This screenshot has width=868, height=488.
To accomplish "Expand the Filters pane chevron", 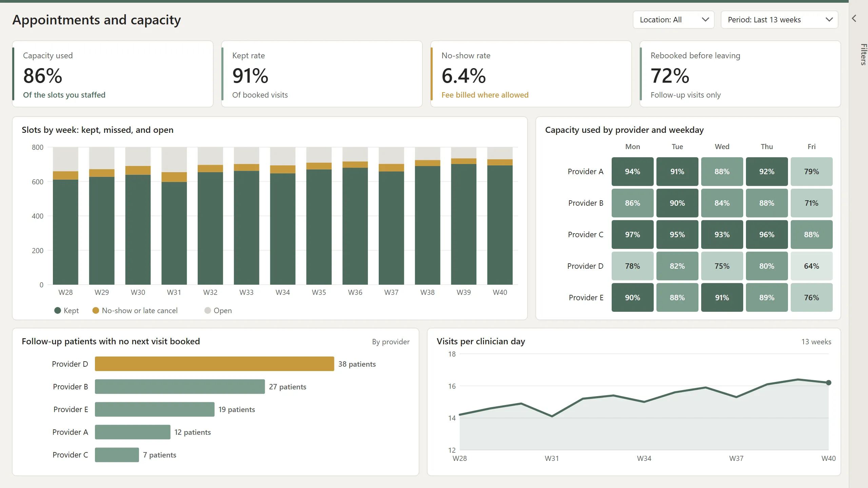I will pyautogui.click(x=854, y=18).
